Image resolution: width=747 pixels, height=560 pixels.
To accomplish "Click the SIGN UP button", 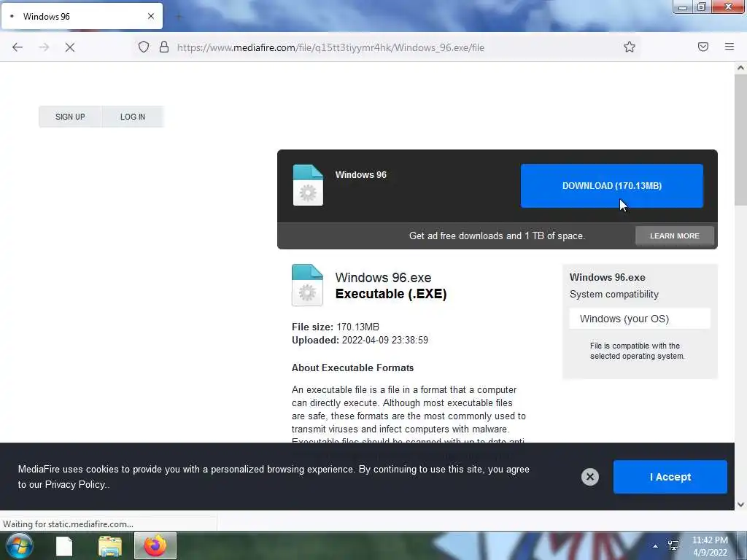I will (x=70, y=117).
